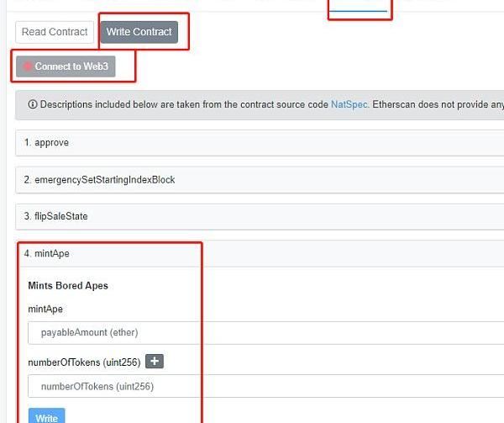Click the blue Write button
The image size is (504, 423).
pos(46,417)
